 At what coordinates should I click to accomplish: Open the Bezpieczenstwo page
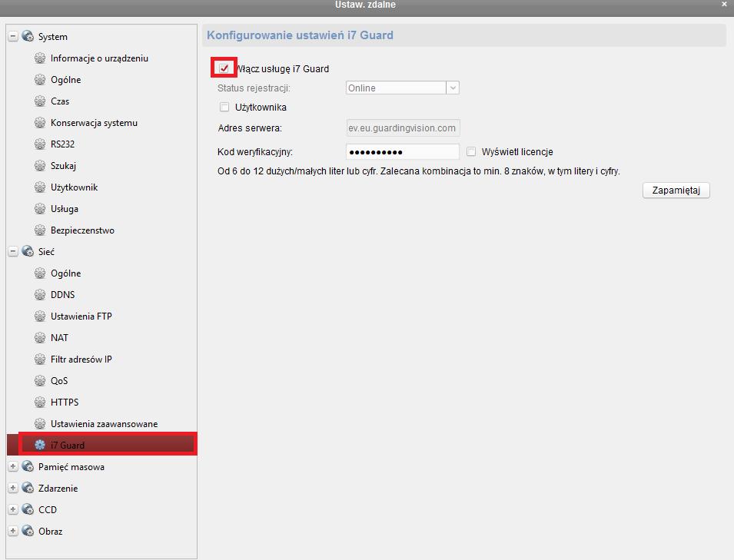(x=82, y=230)
